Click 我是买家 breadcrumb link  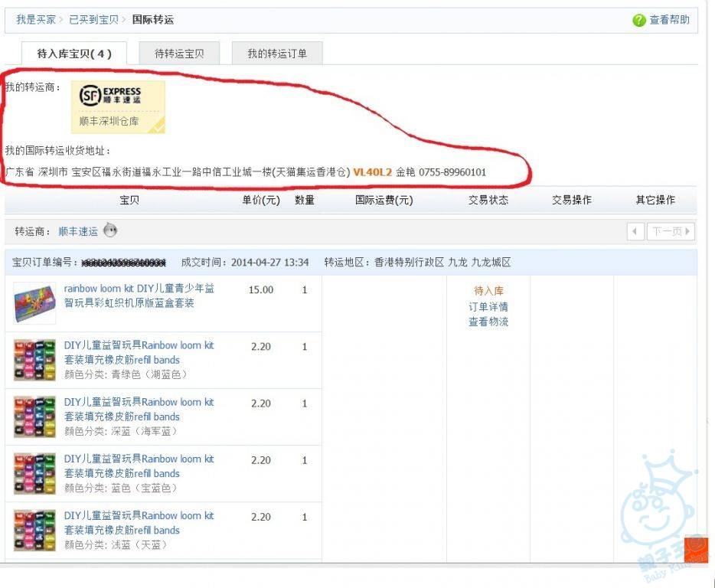tap(36, 19)
